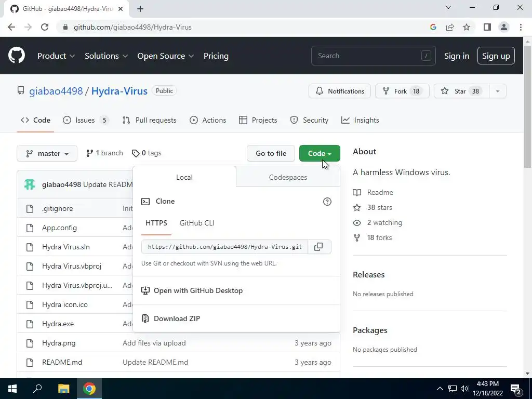Click the Fork button
This screenshot has width=532, height=399.
403,91
